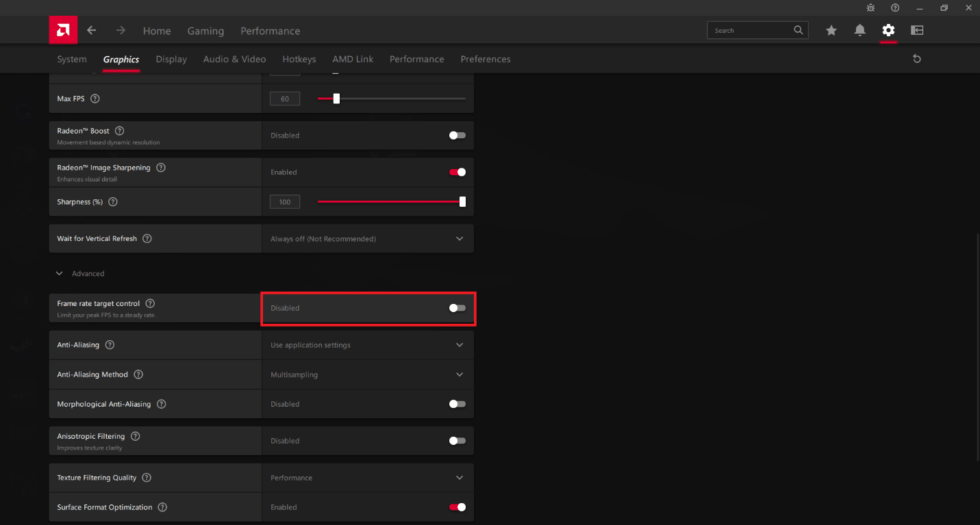The image size is (980, 525).
Task: Click the Max FPS slider handle
Action: (x=336, y=99)
